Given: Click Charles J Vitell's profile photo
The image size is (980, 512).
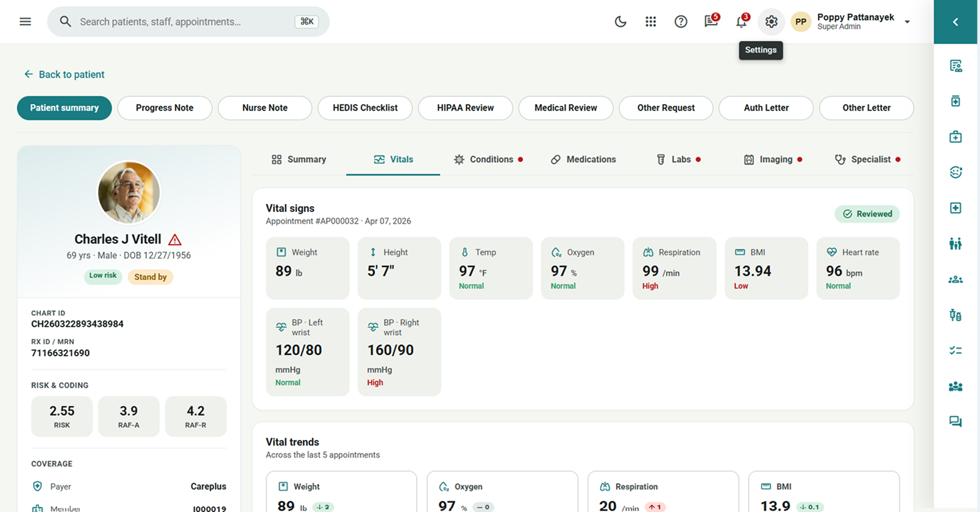Looking at the screenshot, I should (x=129, y=193).
